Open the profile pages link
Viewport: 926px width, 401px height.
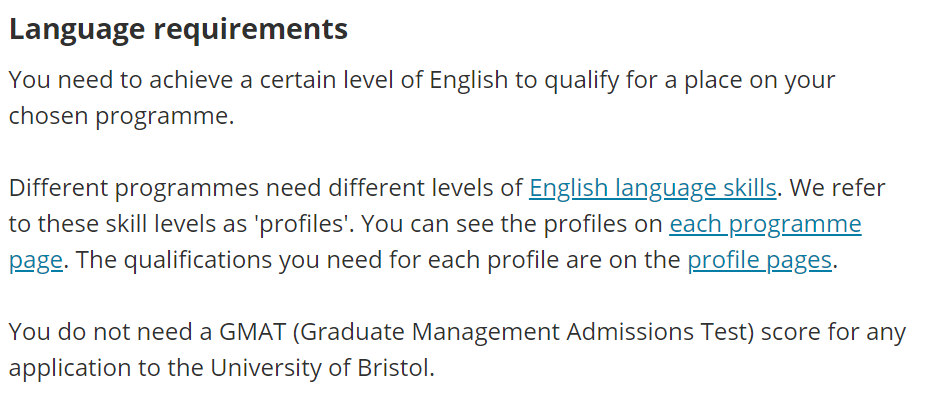tap(759, 260)
